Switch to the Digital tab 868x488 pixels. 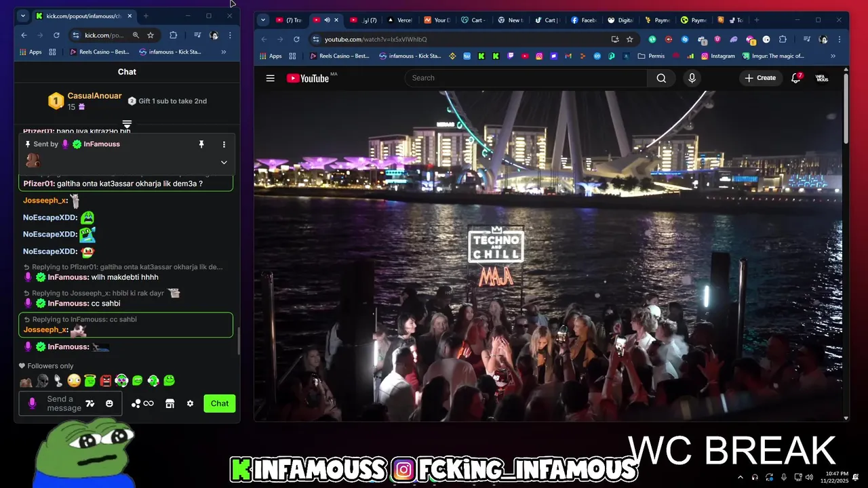coord(620,20)
